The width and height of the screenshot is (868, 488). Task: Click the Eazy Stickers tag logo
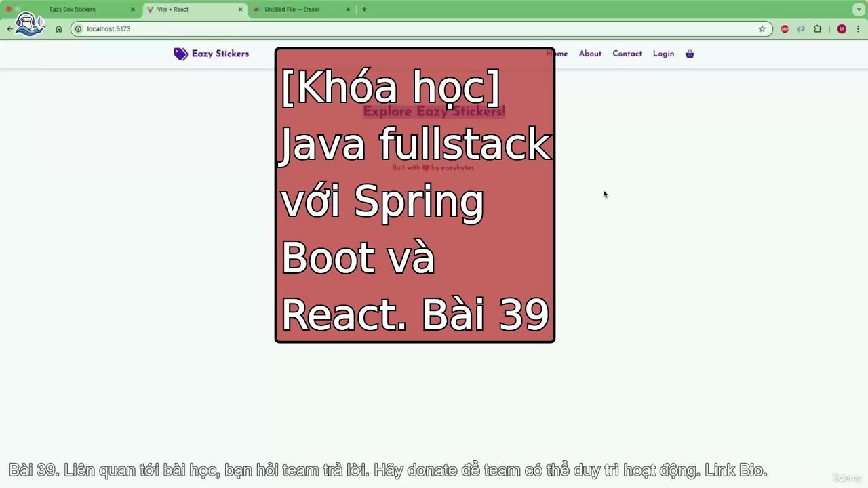pyautogui.click(x=180, y=54)
